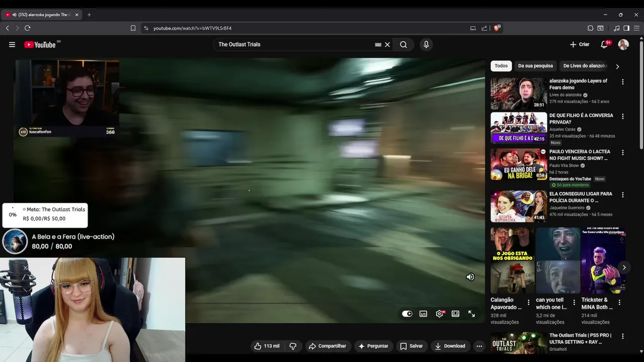Bookmark this page icon
The width and height of the screenshot is (644, 362).
coord(133,28)
